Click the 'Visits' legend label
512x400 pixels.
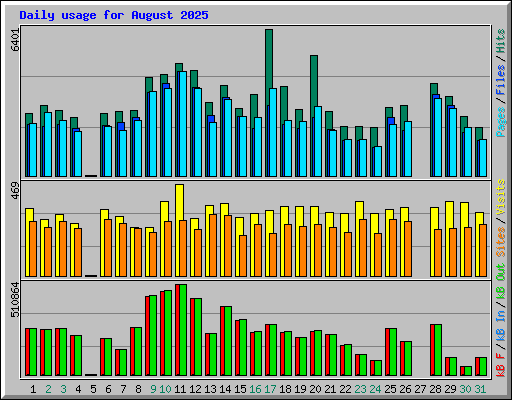click(x=501, y=198)
